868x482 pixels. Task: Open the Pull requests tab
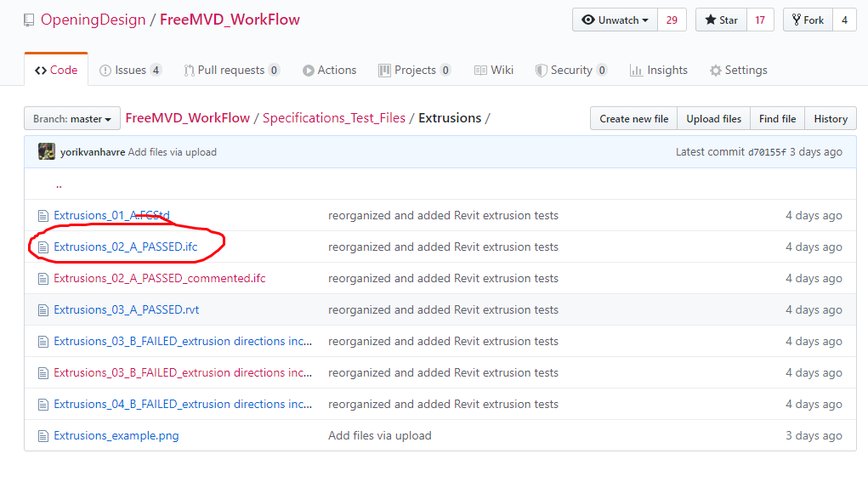tap(232, 71)
